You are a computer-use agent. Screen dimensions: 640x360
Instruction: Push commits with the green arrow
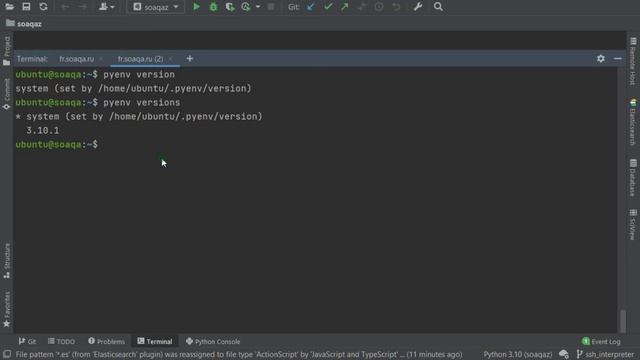345,7
